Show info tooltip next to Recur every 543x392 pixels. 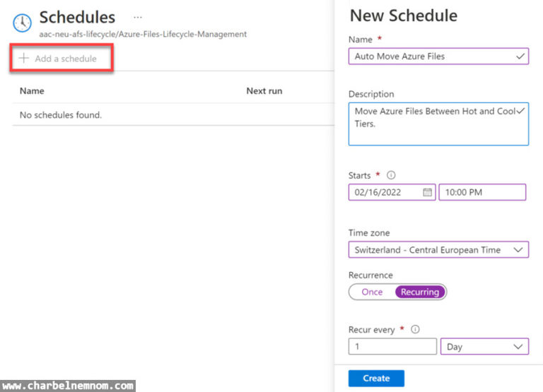point(415,329)
